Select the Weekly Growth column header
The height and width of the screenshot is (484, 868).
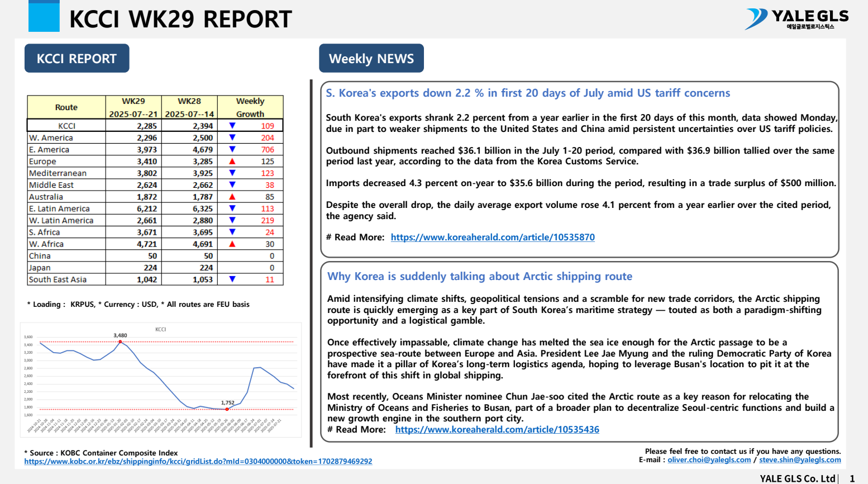pos(250,107)
